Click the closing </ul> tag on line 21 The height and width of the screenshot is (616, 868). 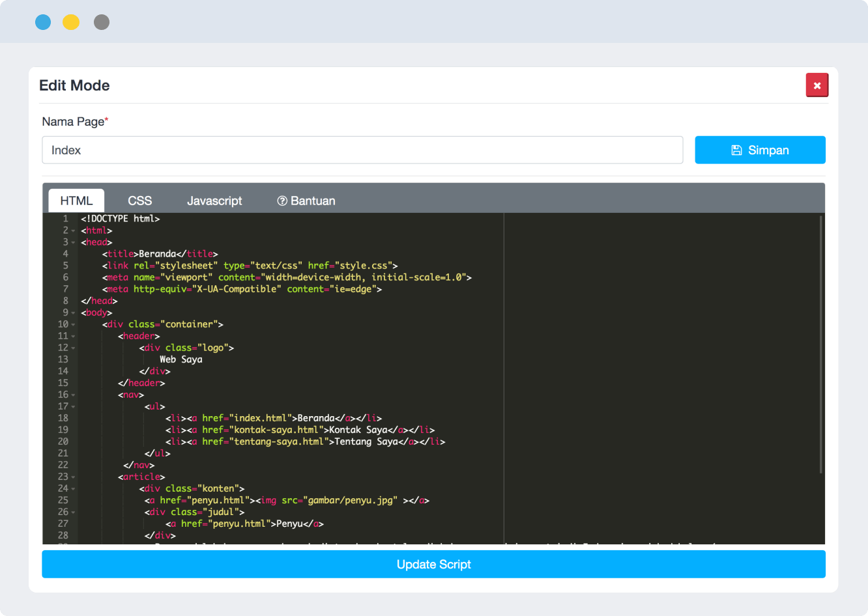(157, 453)
